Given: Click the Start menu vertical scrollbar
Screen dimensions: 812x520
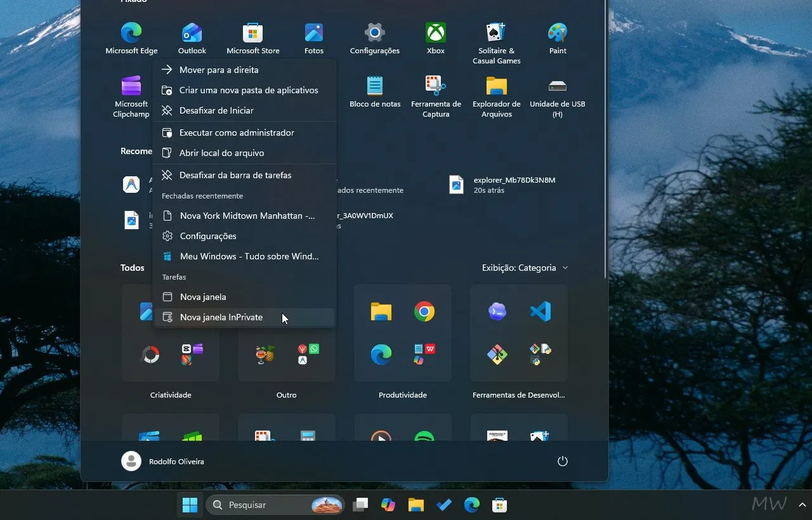Looking at the screenshot, I should pos(605,140).
